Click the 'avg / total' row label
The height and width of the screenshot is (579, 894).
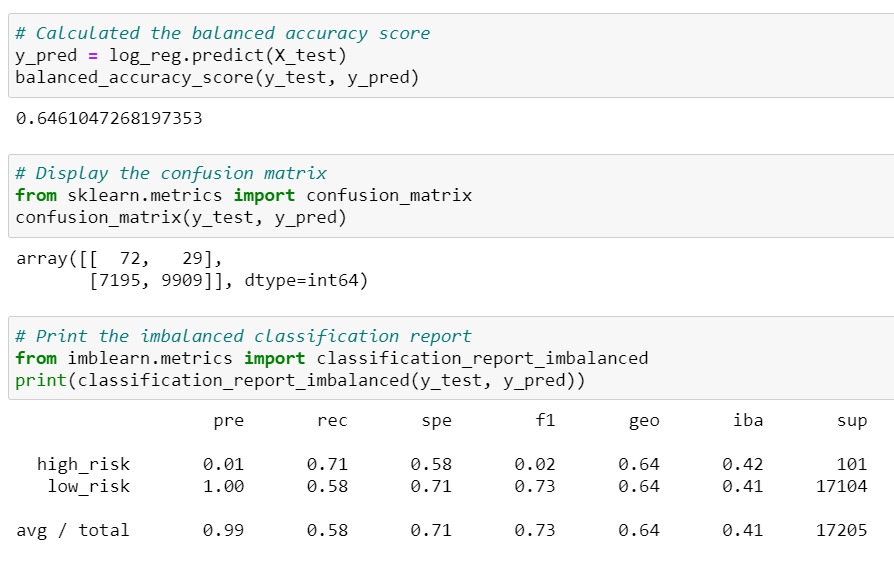tap(73, 531)
